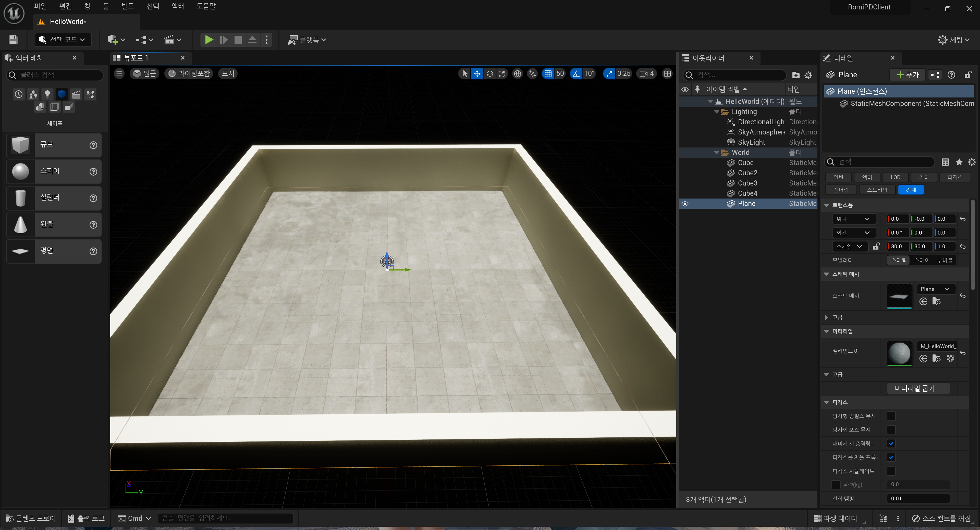Switch to the 피직스 filter tab
The width and height of the screenshot is (980, 530).
(954, 177)
